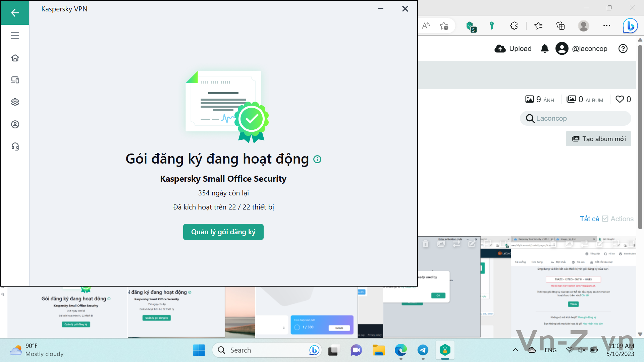Screen dimensions: 644x362
Task: Open the support headset icon in Kaspersky
Action: 15,146
